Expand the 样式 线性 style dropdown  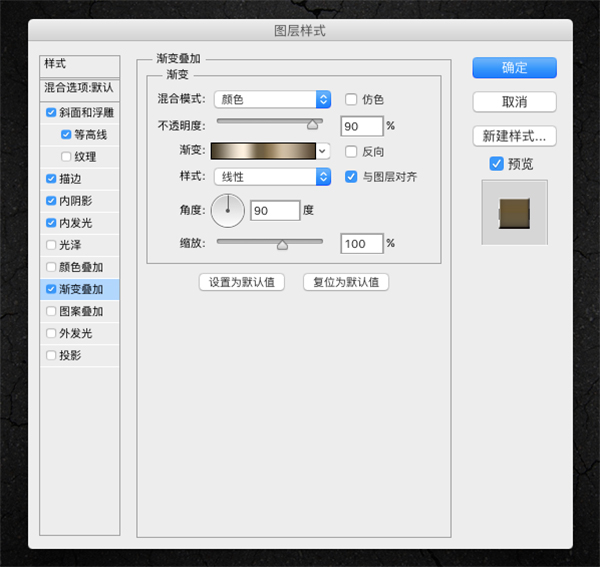pyautogui.click(x=273, y=177)
